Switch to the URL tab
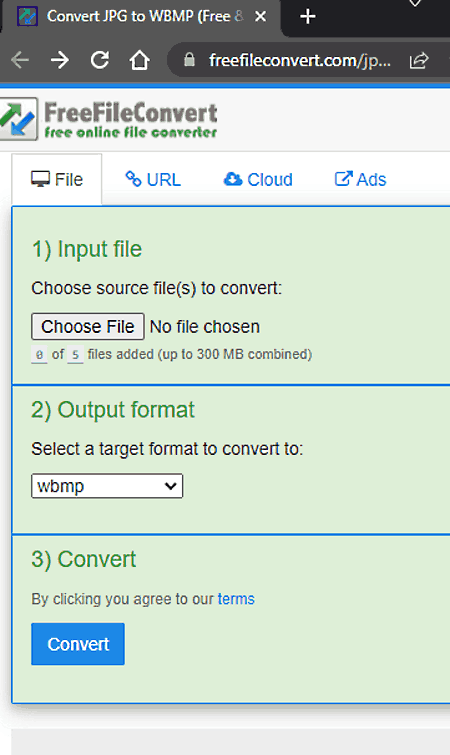Viewport: 450px width, 755px height. point(153,180)
